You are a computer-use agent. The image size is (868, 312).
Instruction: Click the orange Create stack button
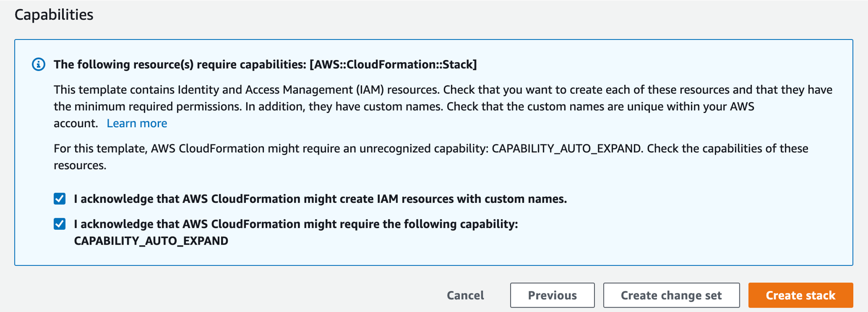coord(801,295)
